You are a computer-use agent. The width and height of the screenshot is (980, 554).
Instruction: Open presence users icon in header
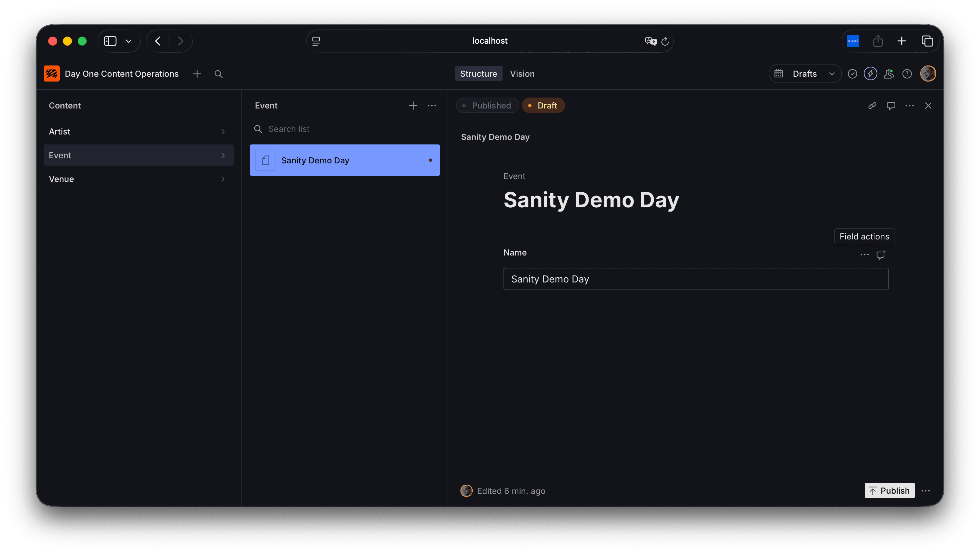(x=888, y=74)
